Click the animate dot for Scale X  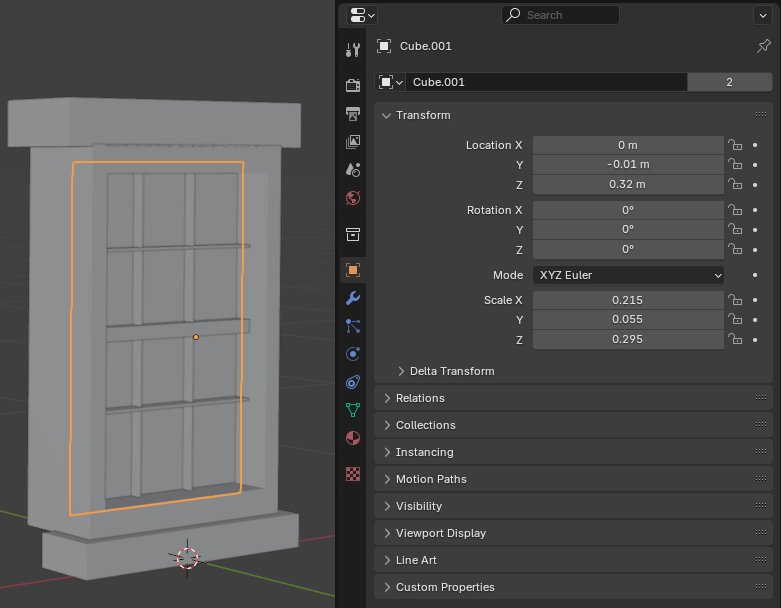(x=755, y=300)
